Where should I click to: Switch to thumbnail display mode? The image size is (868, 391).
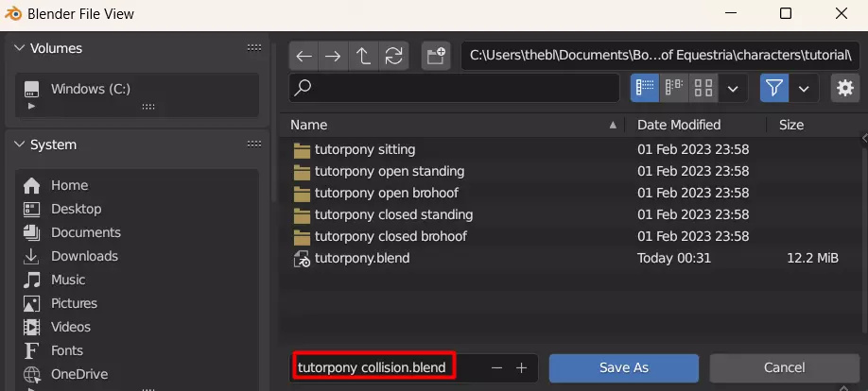tap(703, 88)
